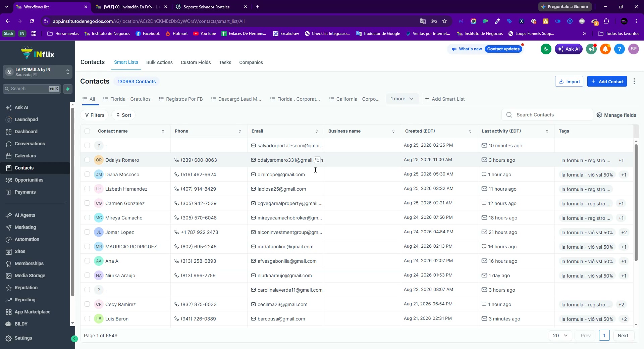This screenshot has width=644, height=349.
Task: Open the browser extensions puzzle icon
Action: pos(606,21)
